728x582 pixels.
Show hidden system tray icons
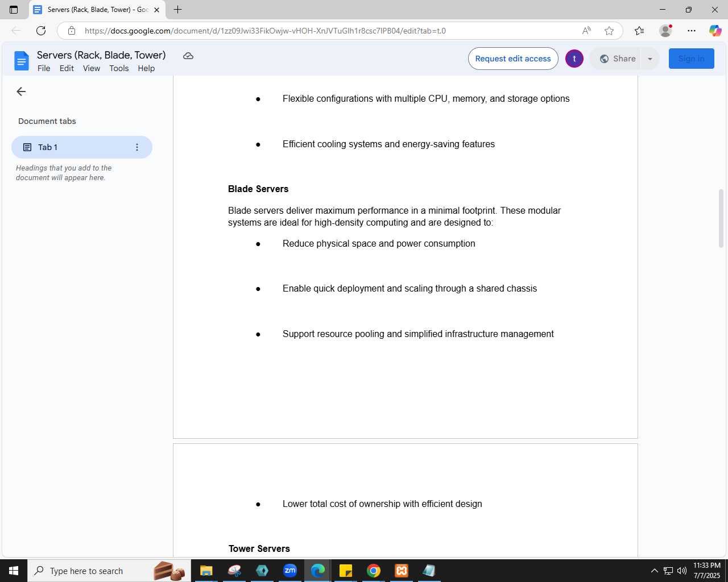point(654,571)
